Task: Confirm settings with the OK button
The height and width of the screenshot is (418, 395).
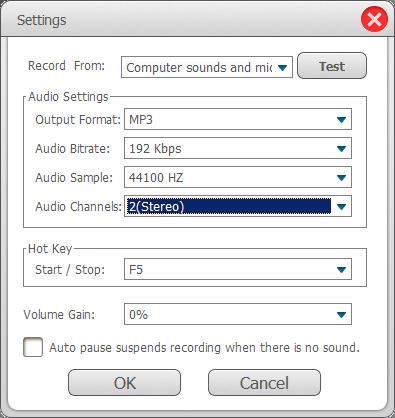Action: (x=124, y=383)
